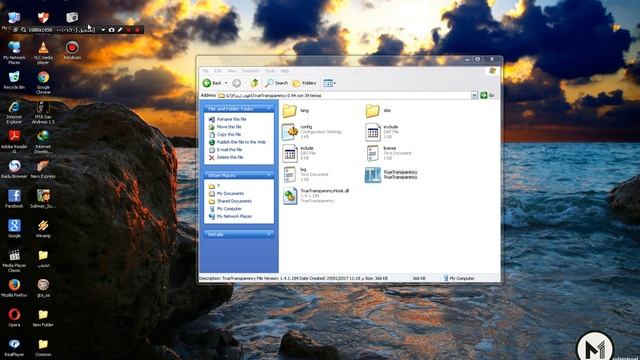Go up one folder level in Explorer
The height and width of the screenshot is (360, 640).
(254, 83)
